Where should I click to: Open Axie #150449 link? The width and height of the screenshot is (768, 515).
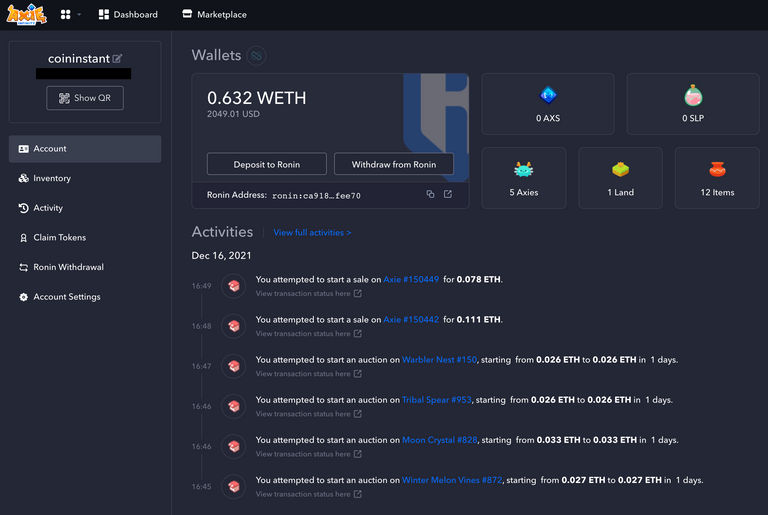[411, 279]
